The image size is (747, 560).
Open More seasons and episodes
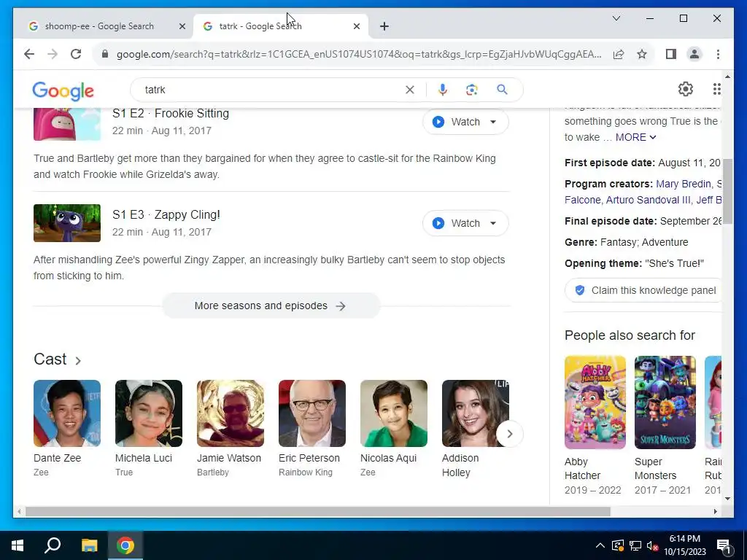coord(271,306)
